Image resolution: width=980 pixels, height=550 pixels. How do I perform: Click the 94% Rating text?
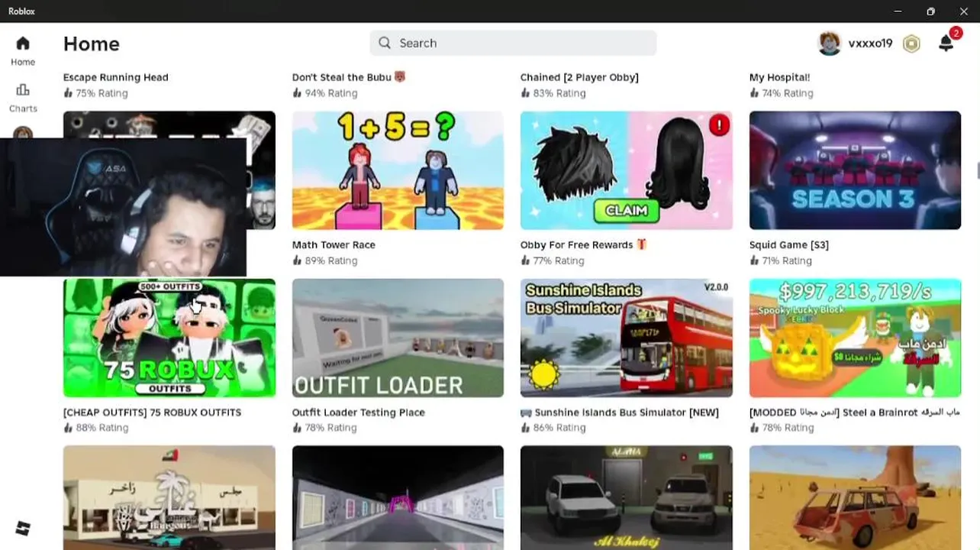point(330,93)
